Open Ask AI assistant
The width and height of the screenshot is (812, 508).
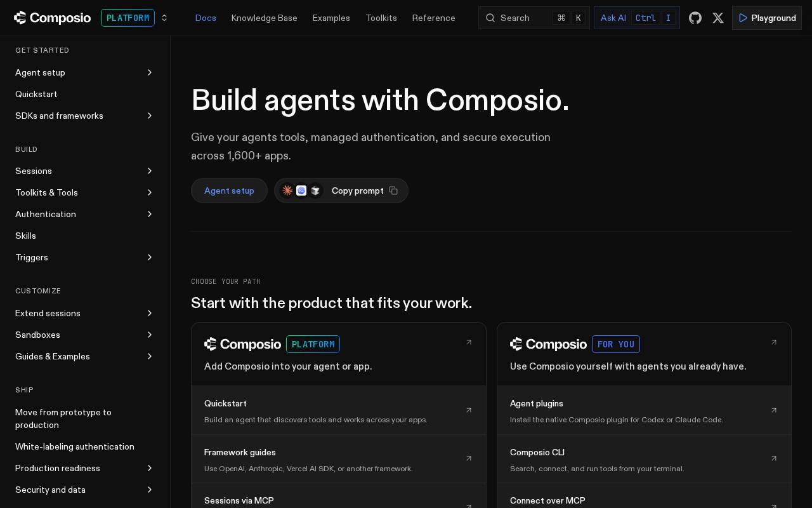click(636, 18)
